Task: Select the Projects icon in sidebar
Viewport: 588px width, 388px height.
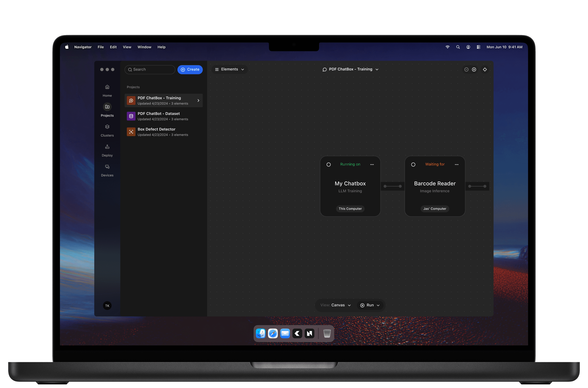Action: pyautogui.click(x=107, y=107)
